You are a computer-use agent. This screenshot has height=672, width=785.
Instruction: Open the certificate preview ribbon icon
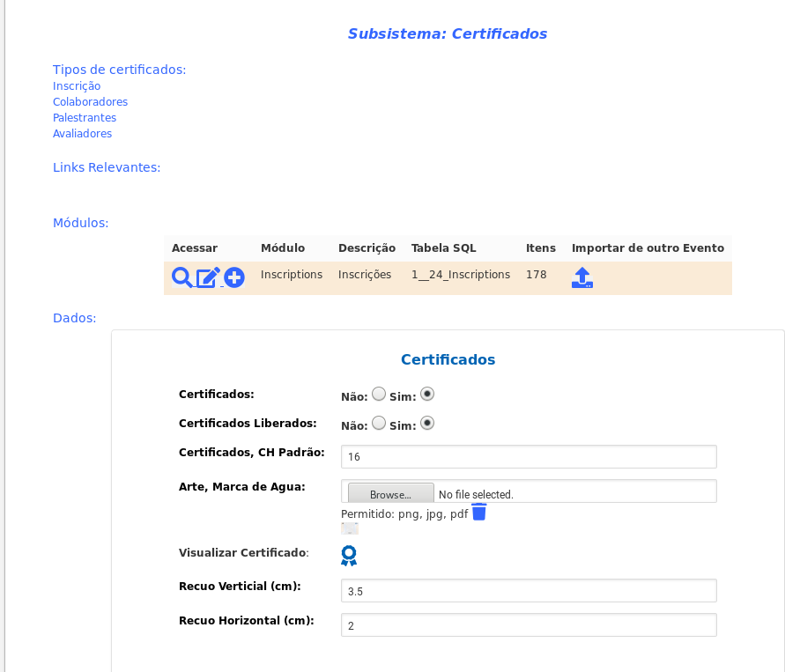tap(349, 556)
